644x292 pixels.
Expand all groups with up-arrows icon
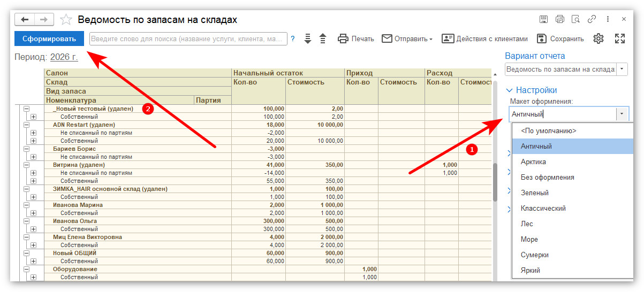(x=323, y=39)
